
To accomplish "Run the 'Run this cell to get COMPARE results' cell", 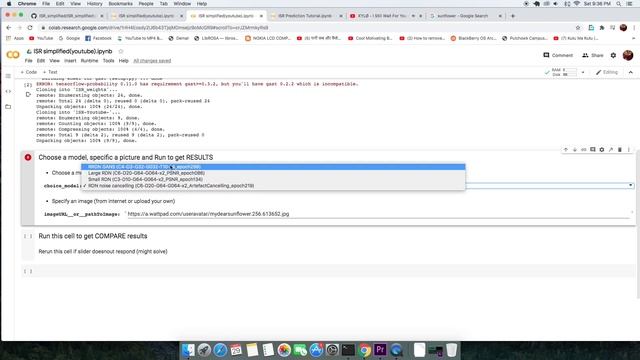I will [x=28, y=236].
